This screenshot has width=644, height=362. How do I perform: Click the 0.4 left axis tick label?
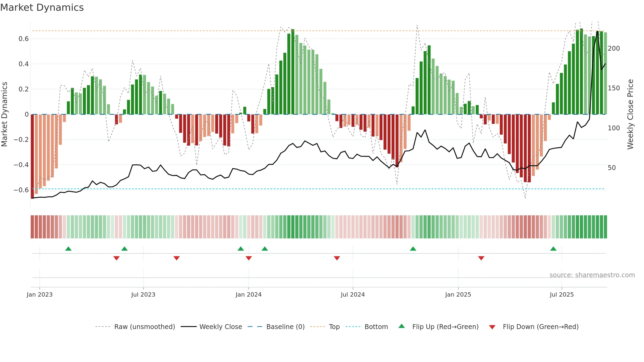pyautogui.click(x=24, y=64)
